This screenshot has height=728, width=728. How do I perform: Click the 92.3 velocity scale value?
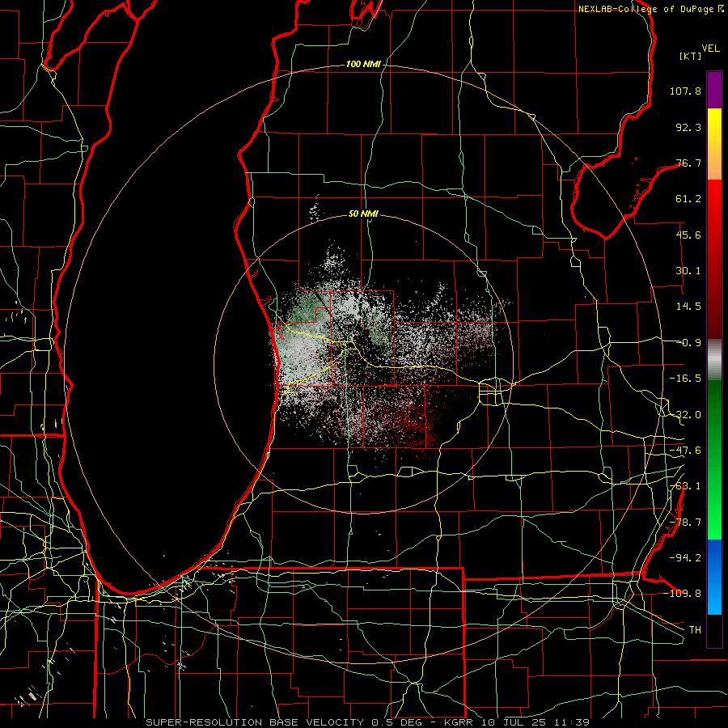click(x=688, y=127)
